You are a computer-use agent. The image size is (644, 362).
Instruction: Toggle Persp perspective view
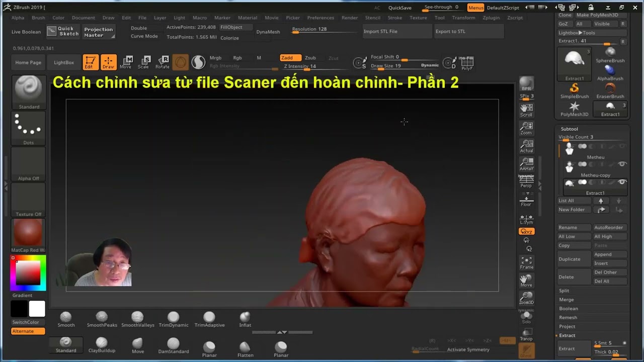(526, 182)
